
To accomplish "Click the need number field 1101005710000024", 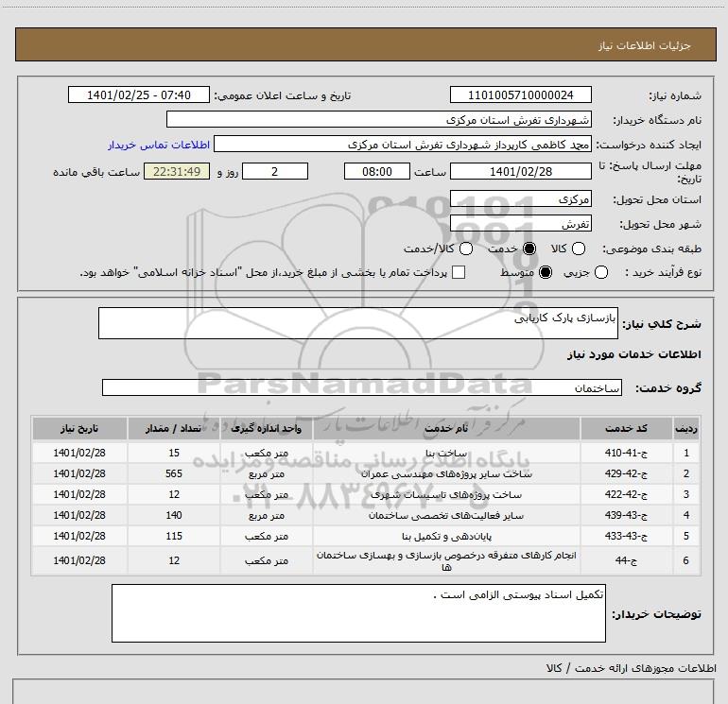I will coord(520,95).
